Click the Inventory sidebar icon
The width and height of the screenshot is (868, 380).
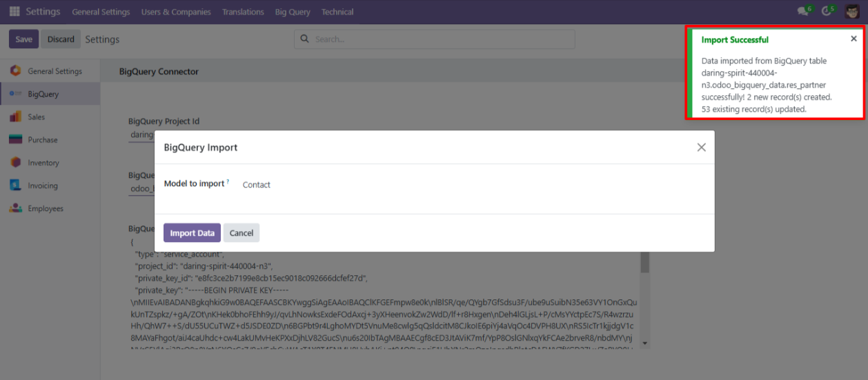click(x=15, y=163)
